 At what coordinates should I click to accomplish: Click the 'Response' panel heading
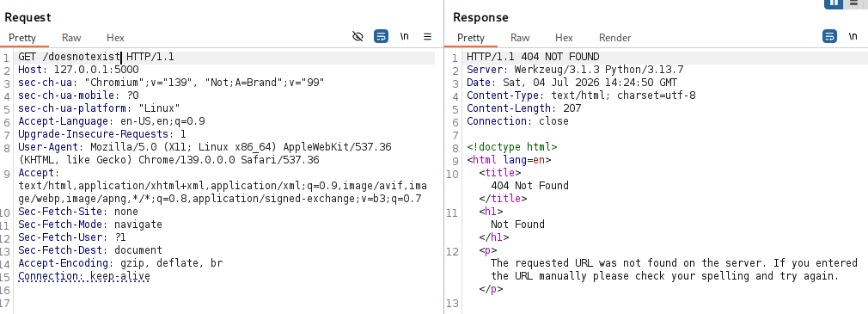click(480, 17)
